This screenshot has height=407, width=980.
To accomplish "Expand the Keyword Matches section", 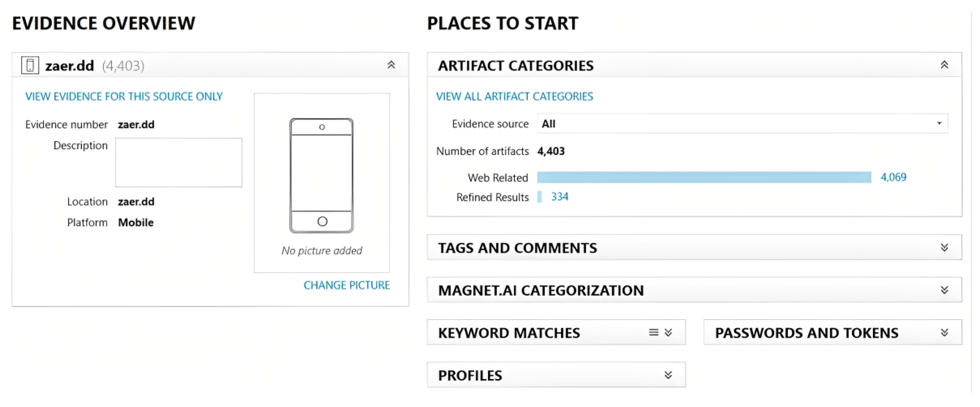I will point(668,332).
